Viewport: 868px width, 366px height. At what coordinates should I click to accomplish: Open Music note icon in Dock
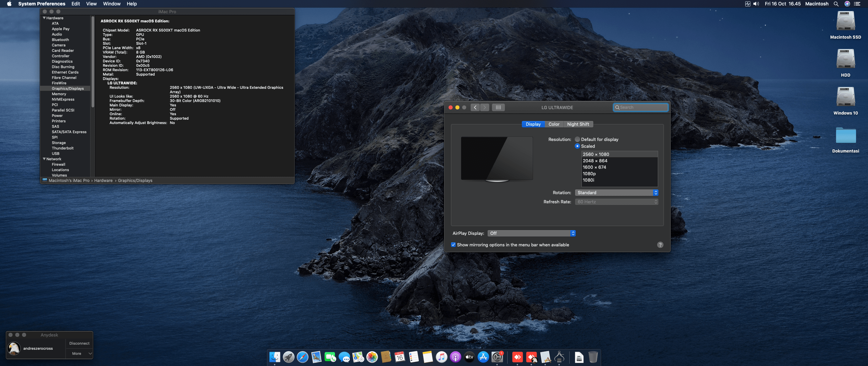(441, 357)
